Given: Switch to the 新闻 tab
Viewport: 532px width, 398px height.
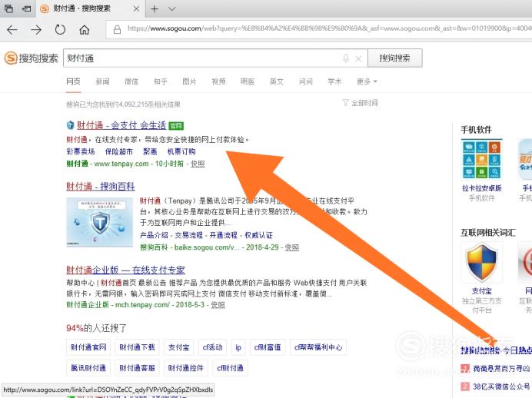Looking at the screenshot, I should (102, 81).
